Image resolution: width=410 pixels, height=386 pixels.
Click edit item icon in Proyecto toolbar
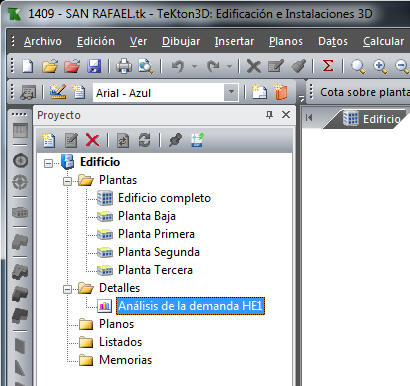[x=71, y=140]
